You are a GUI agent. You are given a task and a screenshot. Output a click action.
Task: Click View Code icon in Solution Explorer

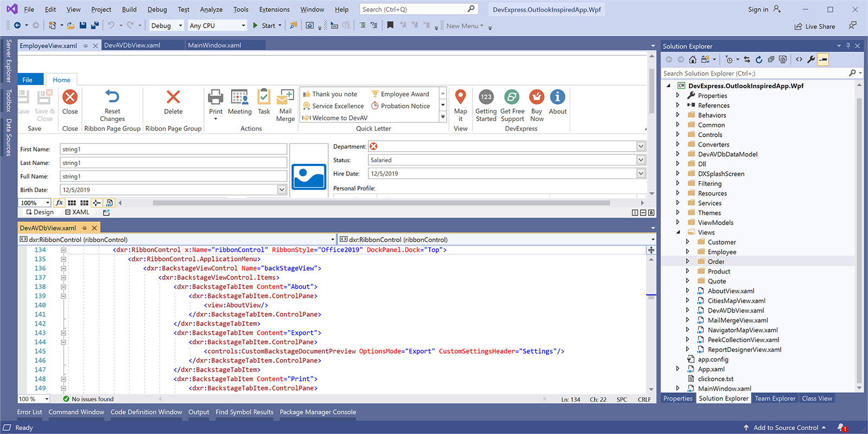(x=799, y=60)
